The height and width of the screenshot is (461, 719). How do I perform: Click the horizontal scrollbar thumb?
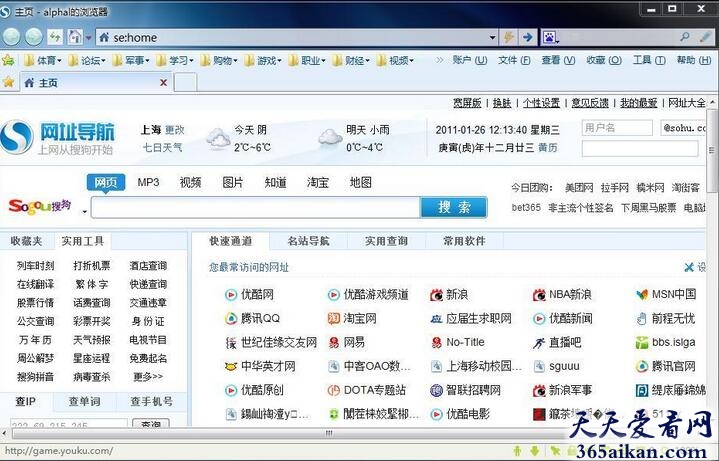pos(329,433)
